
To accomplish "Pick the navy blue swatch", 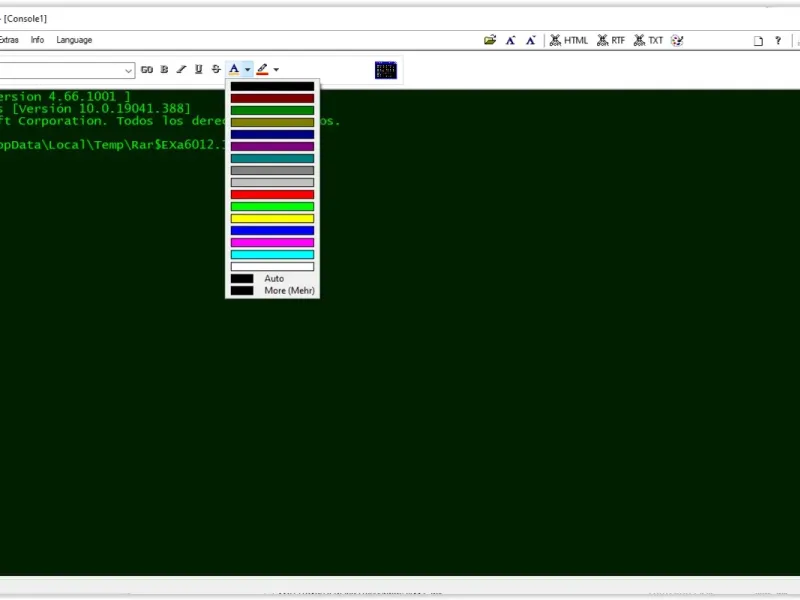I will click(x=272, y=134).
